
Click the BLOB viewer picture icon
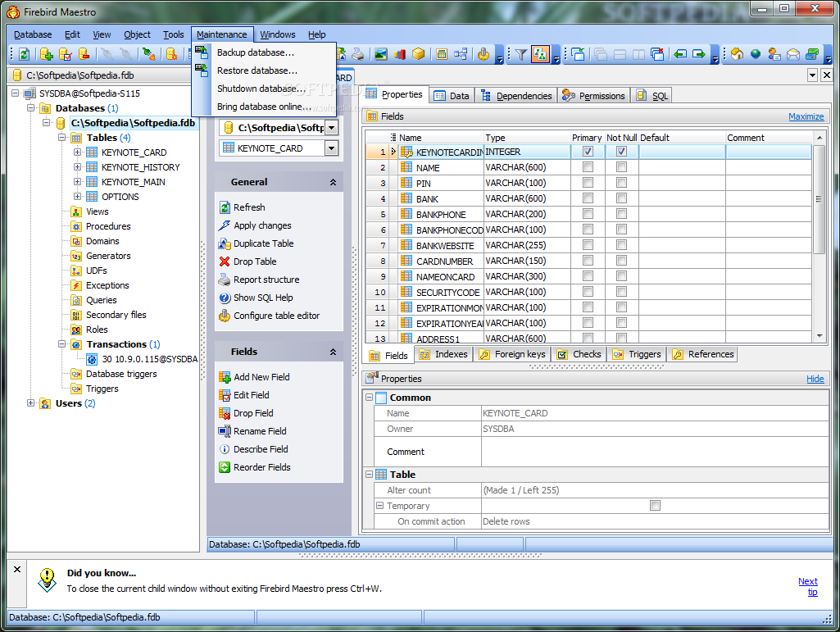(381, 54)
